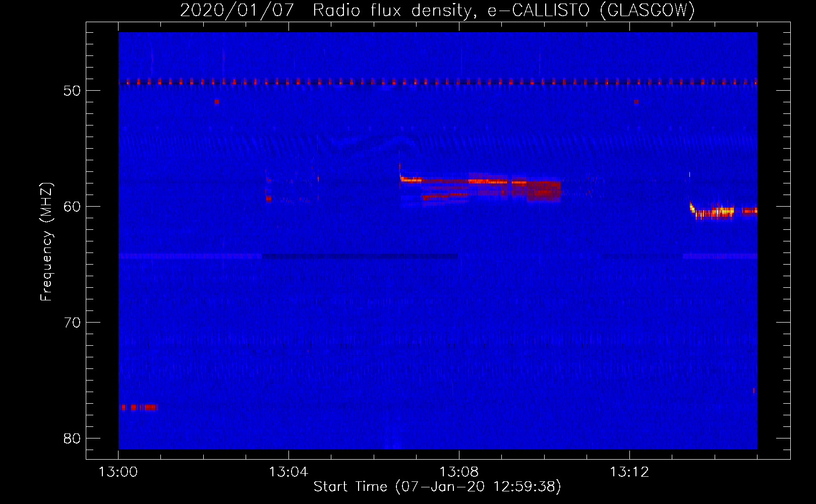
Task: Click the small red spot near 59.5 MHz at 13:03
Action: 268,199
